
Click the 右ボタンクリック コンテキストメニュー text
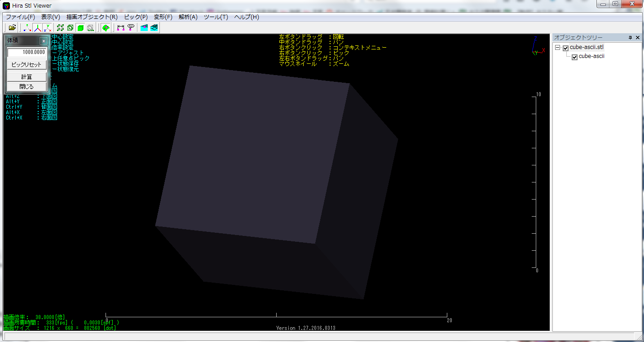333,48
